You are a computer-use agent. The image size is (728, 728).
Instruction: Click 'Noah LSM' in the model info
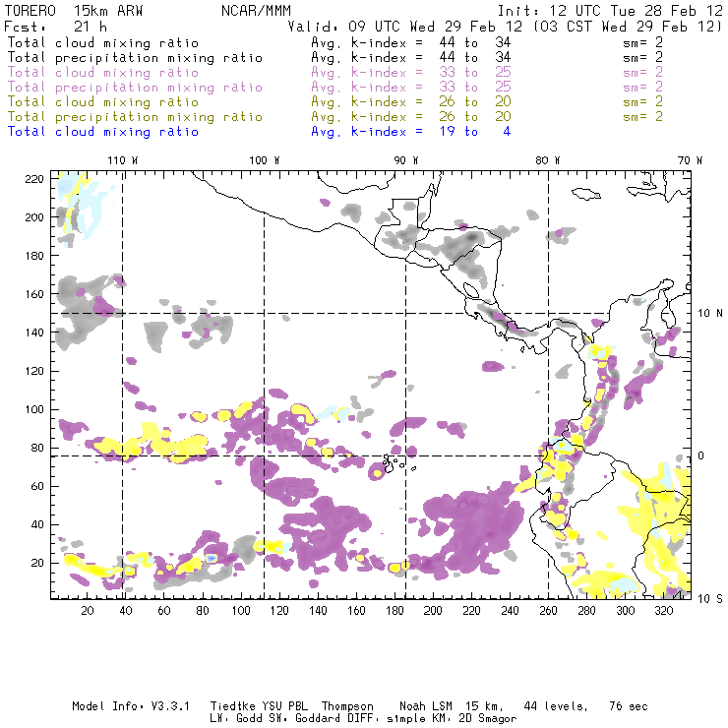426,706
